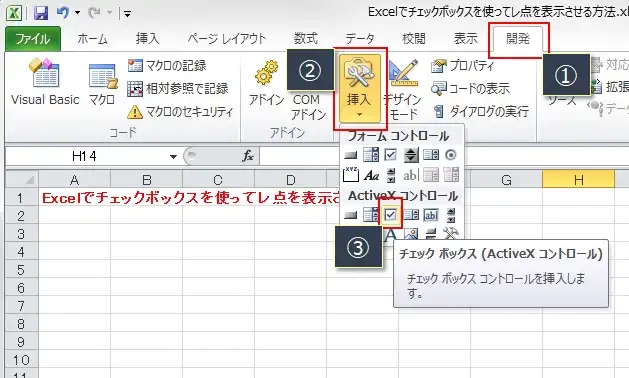Select row 5 header

pos(22,270)
